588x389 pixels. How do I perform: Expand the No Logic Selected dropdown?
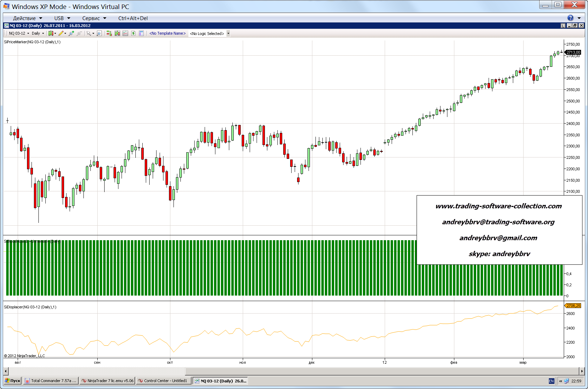[x=228, y=34]
